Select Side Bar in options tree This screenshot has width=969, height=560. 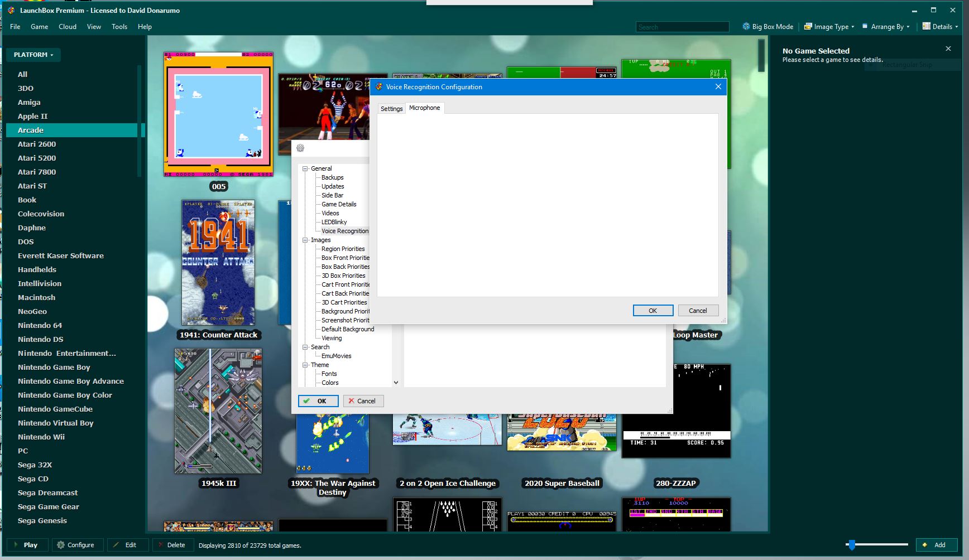click(332, 195)
